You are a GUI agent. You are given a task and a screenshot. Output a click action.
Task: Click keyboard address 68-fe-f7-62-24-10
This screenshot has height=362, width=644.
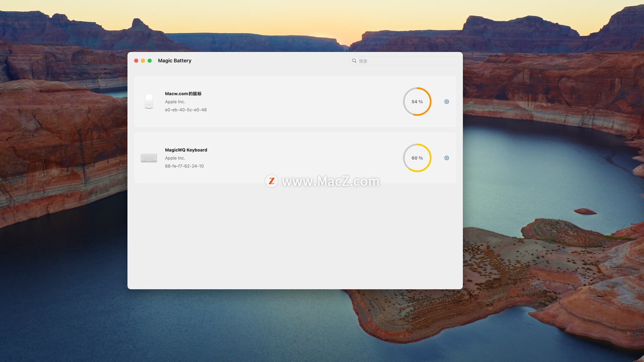[184, 166]
